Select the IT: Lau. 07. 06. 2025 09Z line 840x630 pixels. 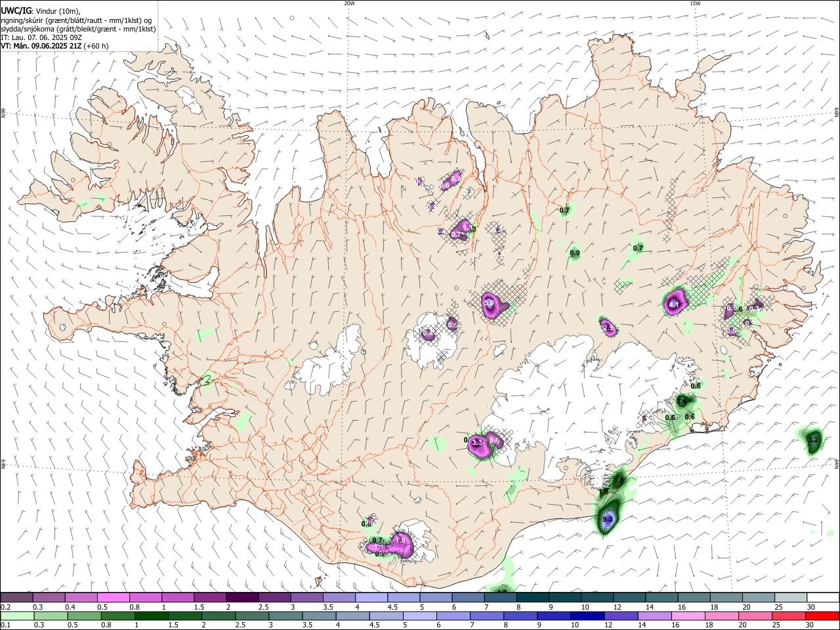tap(41, 37)
